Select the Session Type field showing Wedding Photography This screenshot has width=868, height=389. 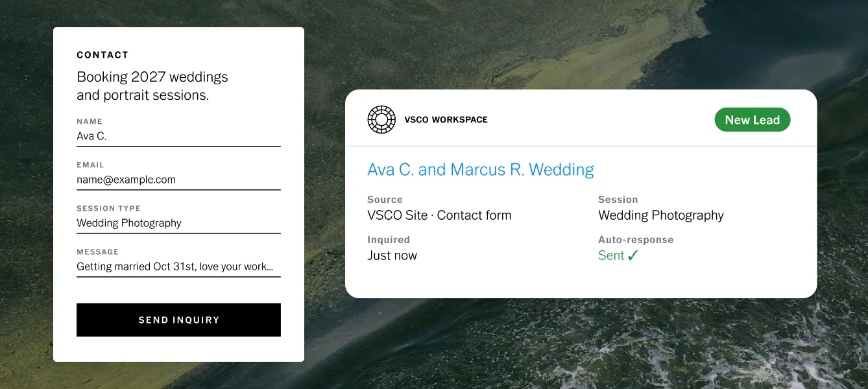tap(178, 223)
